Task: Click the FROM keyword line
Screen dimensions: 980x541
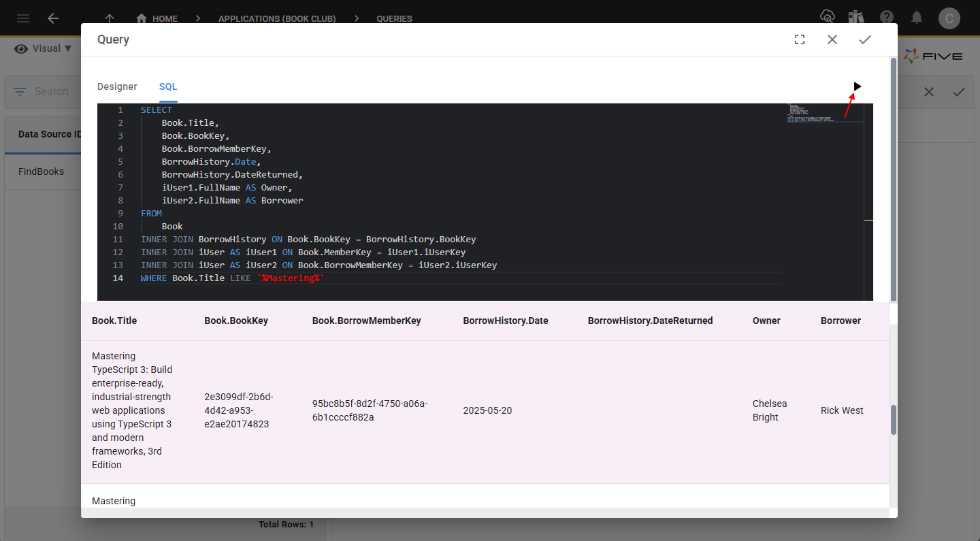Action: coord(151,214)
